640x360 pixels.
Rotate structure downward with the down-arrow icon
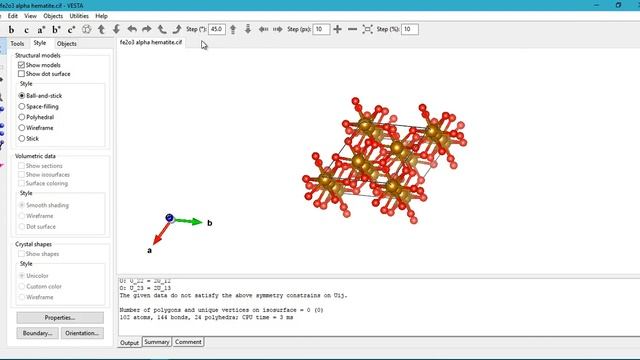pos(116,29)
